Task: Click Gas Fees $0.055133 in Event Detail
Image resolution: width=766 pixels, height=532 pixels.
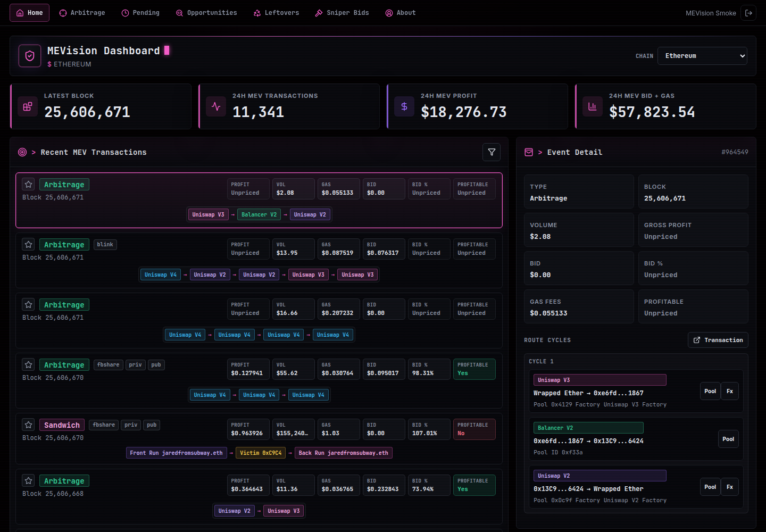Action: [579, 307]
